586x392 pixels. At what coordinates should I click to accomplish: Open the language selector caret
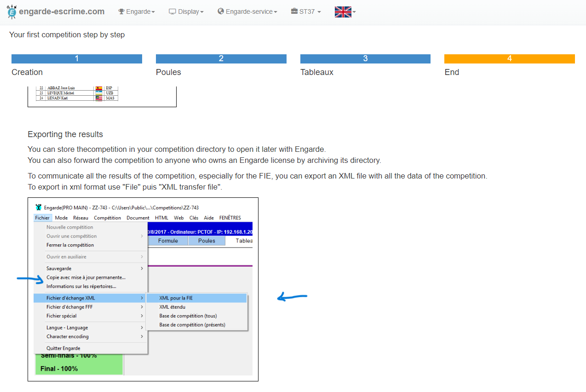point(354,12)
